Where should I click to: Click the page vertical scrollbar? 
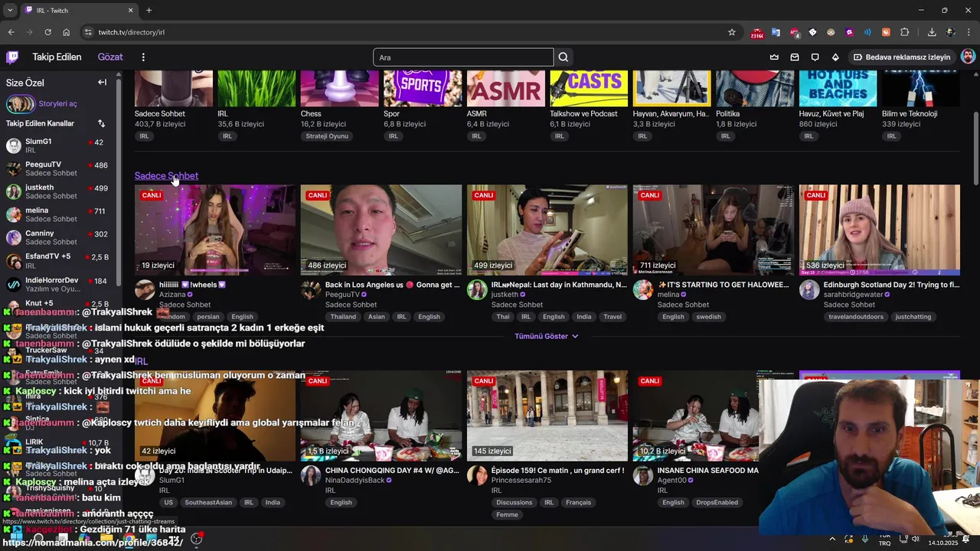click(975, 149)
